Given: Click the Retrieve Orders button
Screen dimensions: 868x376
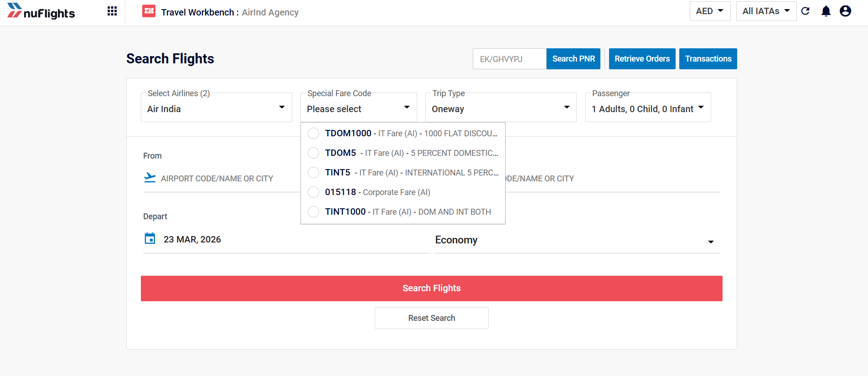Looking at the screenshot, I should coord(642,59).
